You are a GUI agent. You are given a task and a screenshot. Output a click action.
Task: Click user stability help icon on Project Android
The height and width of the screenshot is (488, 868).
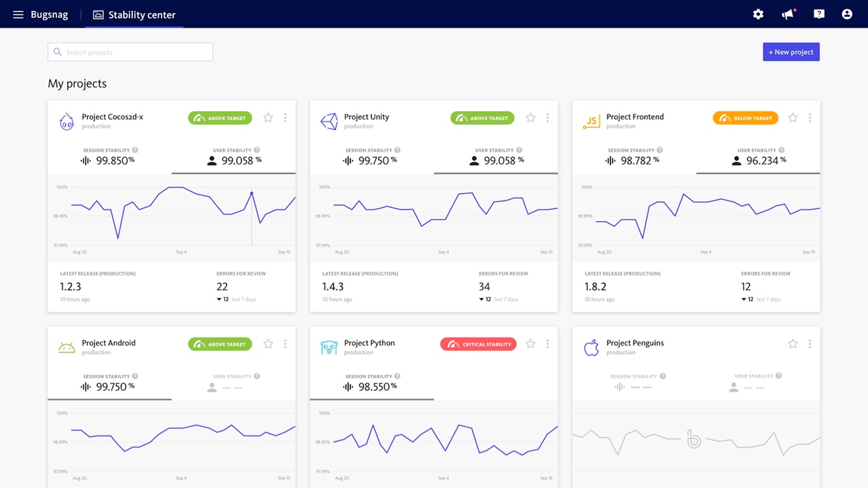(x=257, y=376)
